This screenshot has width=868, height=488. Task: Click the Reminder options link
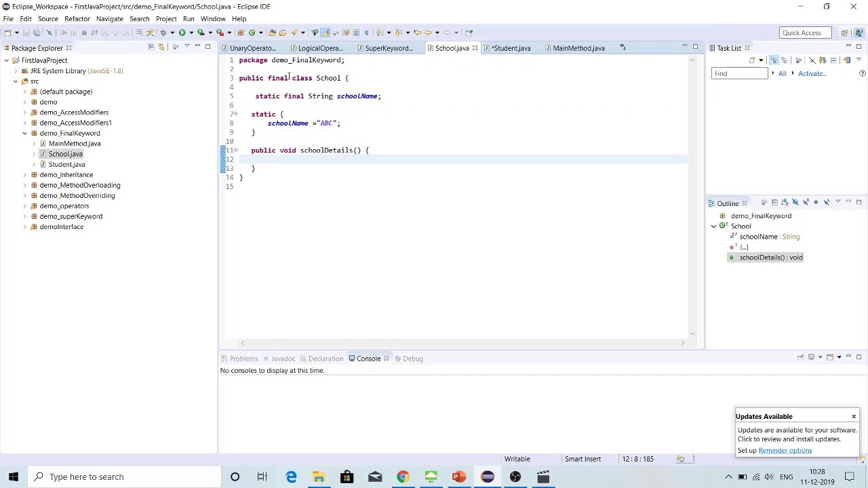[x=785, y=451]
